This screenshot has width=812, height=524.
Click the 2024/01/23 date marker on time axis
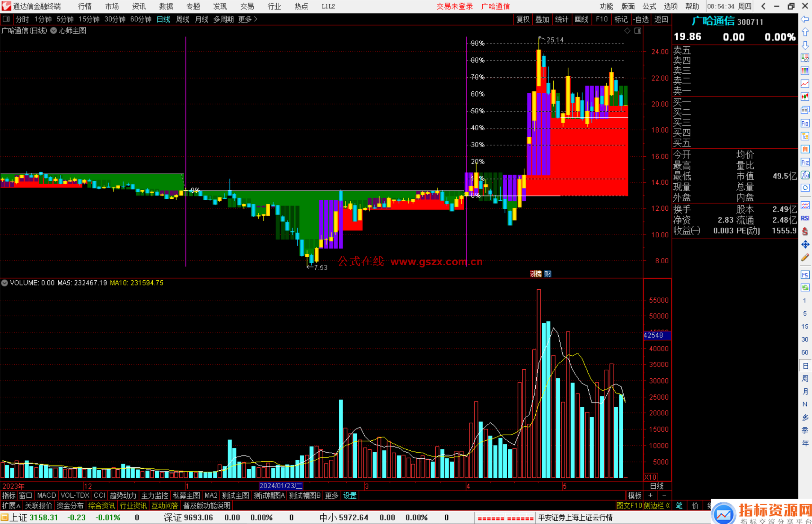click(281, 486)
